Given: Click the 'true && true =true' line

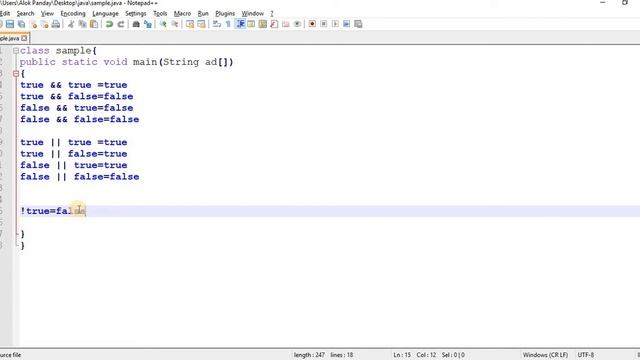Looking at the screenshot, I should (x=74, y=85).
